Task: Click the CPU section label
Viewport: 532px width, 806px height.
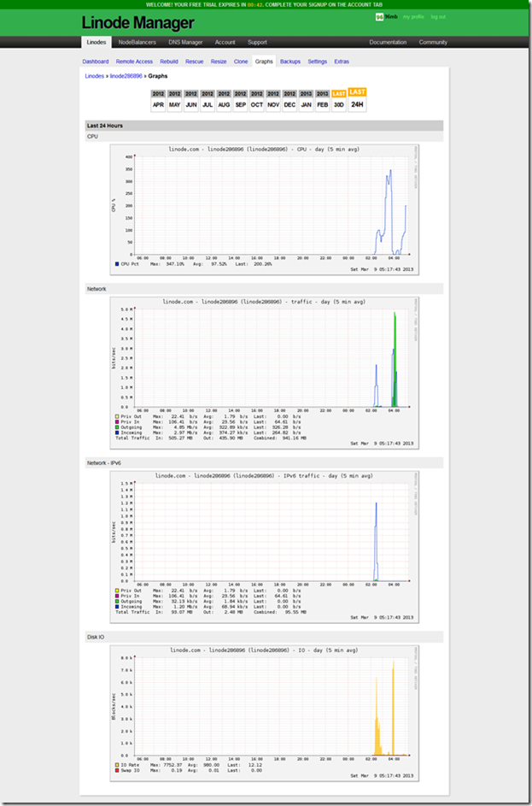Action: click(92, 137)
